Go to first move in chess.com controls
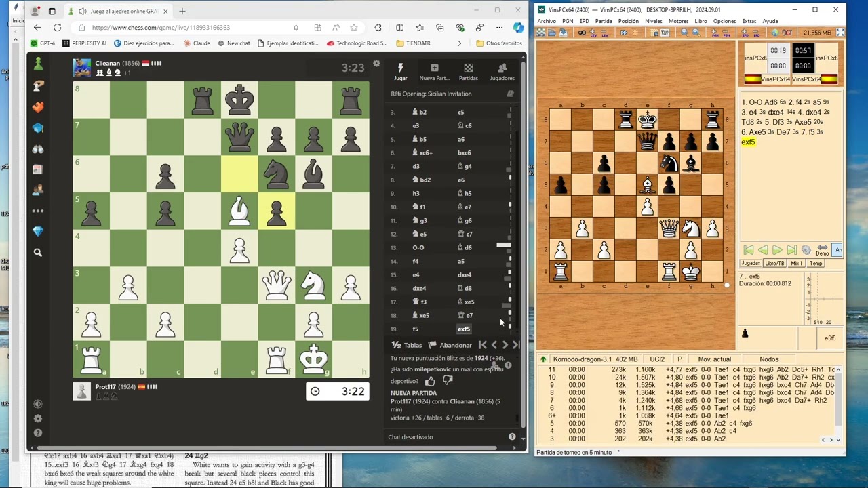 (x=483, y=345)
